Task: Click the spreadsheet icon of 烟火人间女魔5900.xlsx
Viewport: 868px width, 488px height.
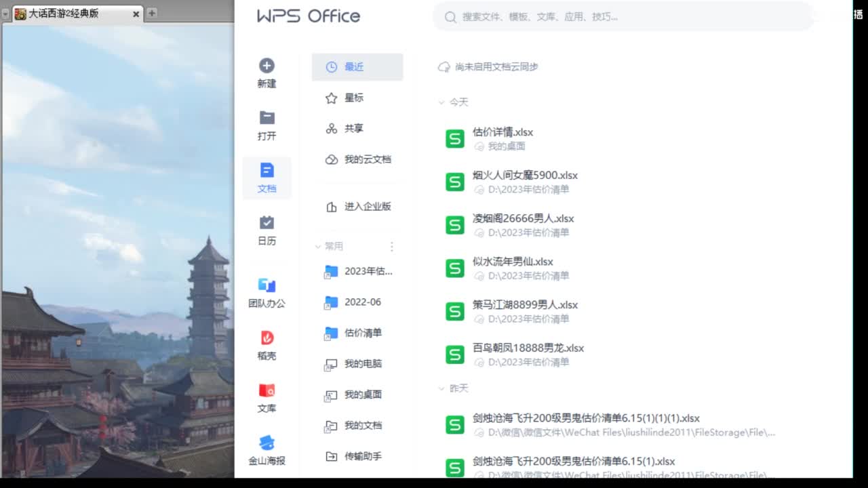Action: [454, 182]
